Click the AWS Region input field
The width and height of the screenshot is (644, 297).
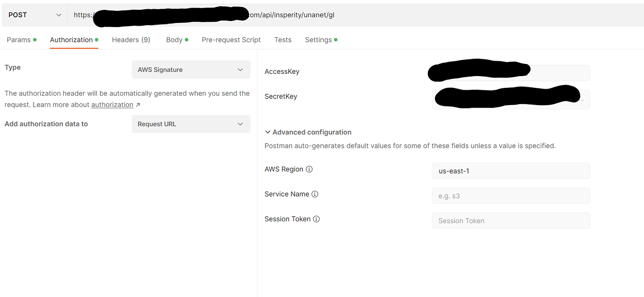[511, 171]
